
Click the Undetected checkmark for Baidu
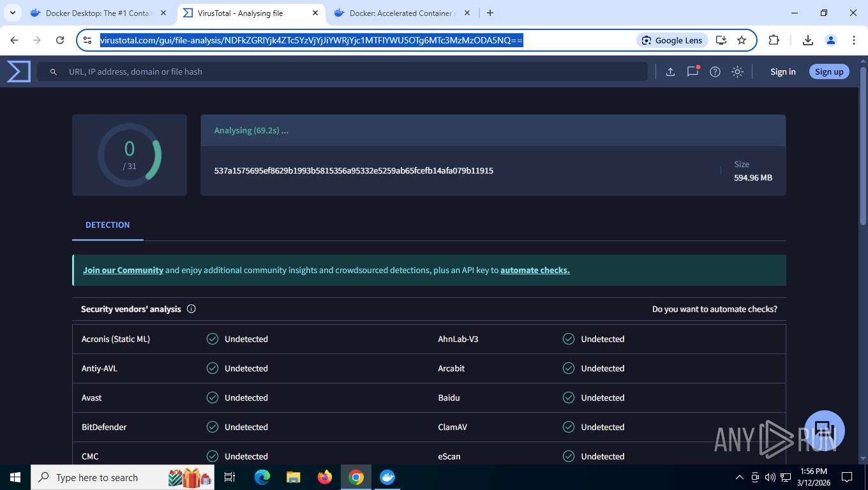pos(569,397)
